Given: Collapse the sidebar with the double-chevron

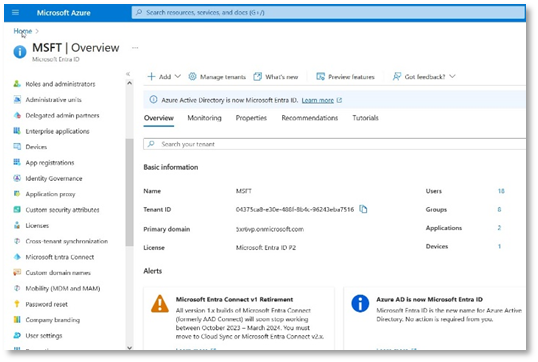Looking at the screenshot, I should (128, 74).
